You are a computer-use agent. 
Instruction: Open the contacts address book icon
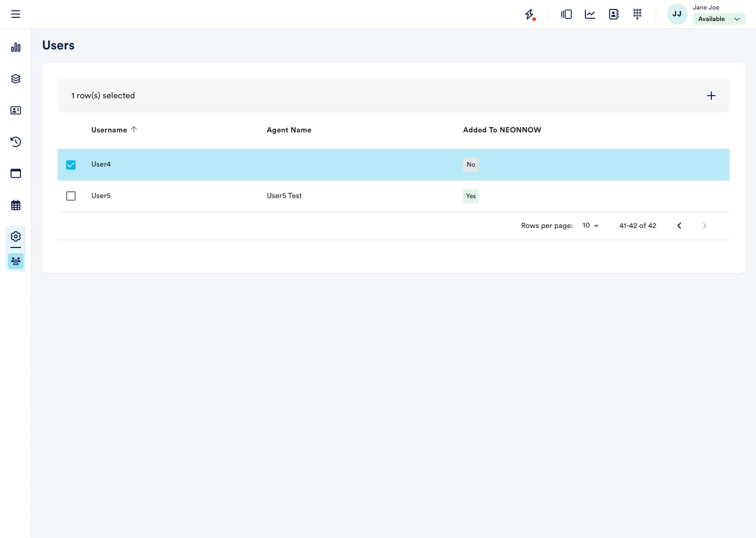click(614, 14)
